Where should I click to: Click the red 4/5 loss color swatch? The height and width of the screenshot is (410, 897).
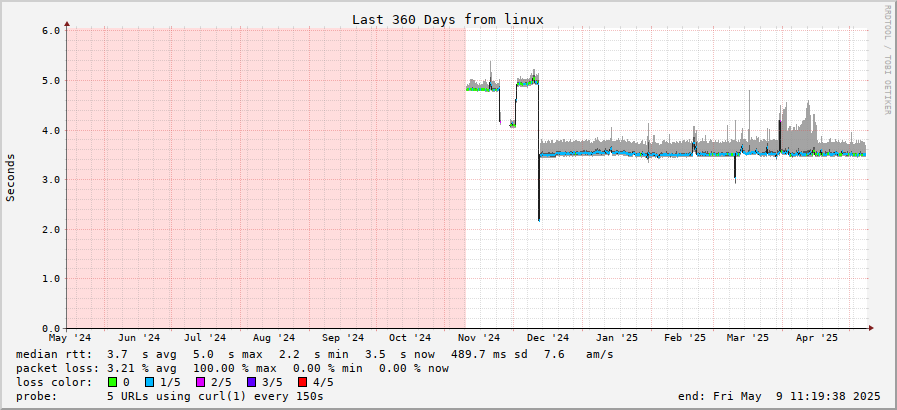tap(301, 382)
